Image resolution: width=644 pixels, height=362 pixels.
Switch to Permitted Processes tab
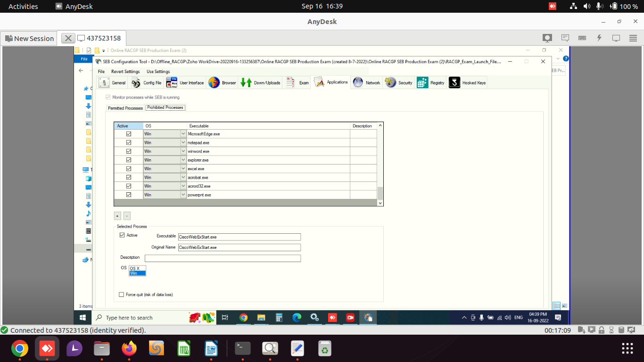125,108
